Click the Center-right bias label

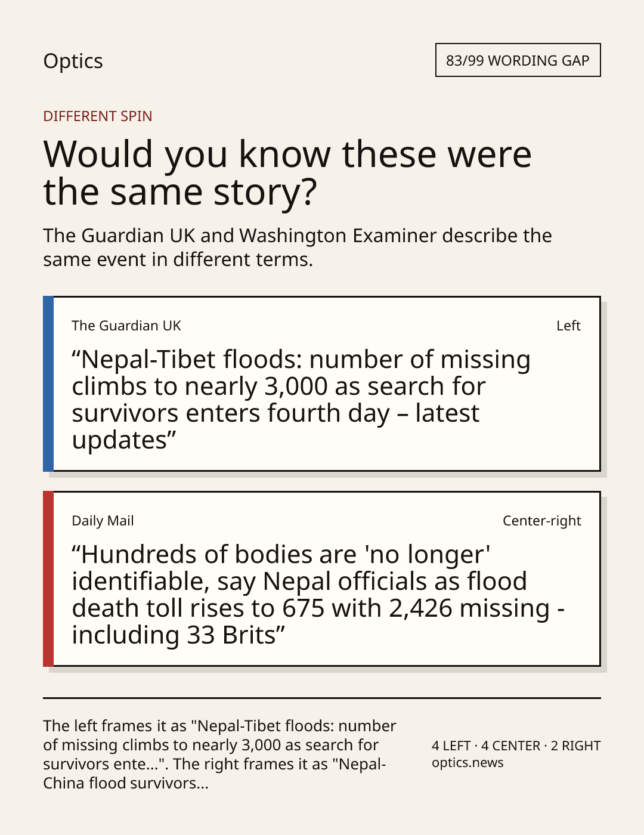tap(541, 521)
